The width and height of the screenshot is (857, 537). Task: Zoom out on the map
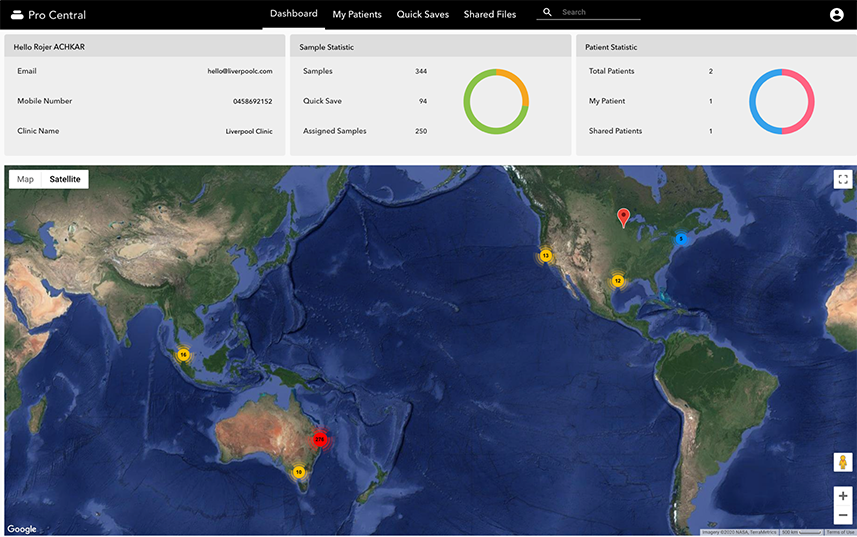point(842,515)
